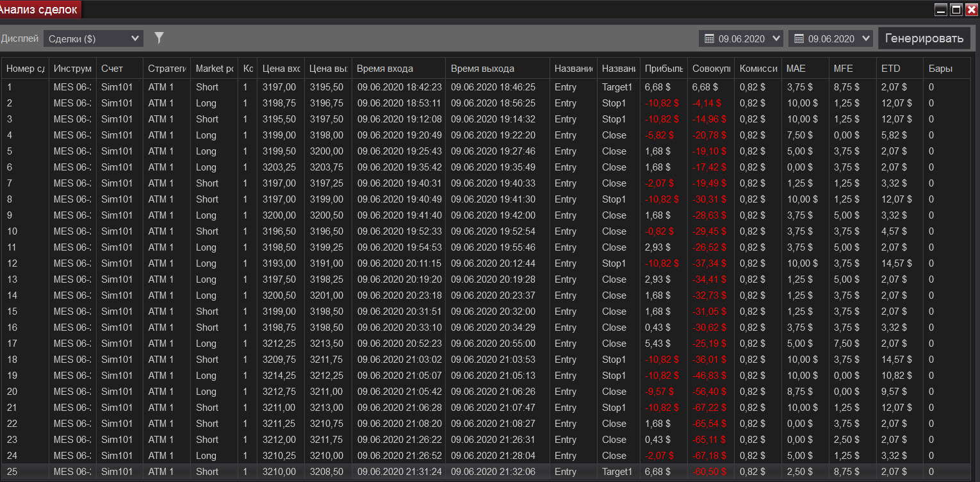980x482 pixels.
Task: Click the Генерировать button
Action: tap(924, 38)
